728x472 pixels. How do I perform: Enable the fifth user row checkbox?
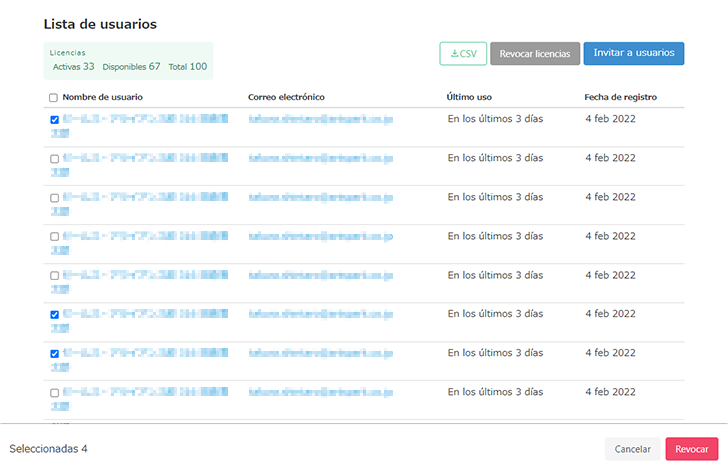click(54, 276)
